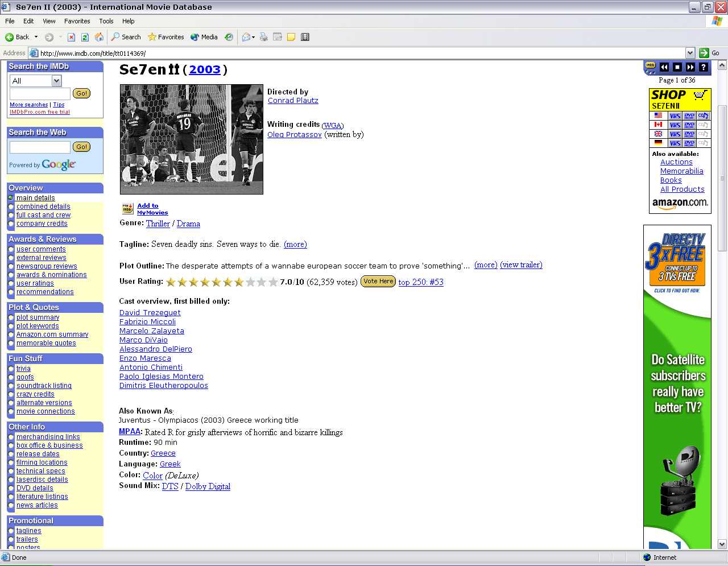Click the ninth star in user rating
Screen dimensions: 728x566
click(x=262, y=282)
